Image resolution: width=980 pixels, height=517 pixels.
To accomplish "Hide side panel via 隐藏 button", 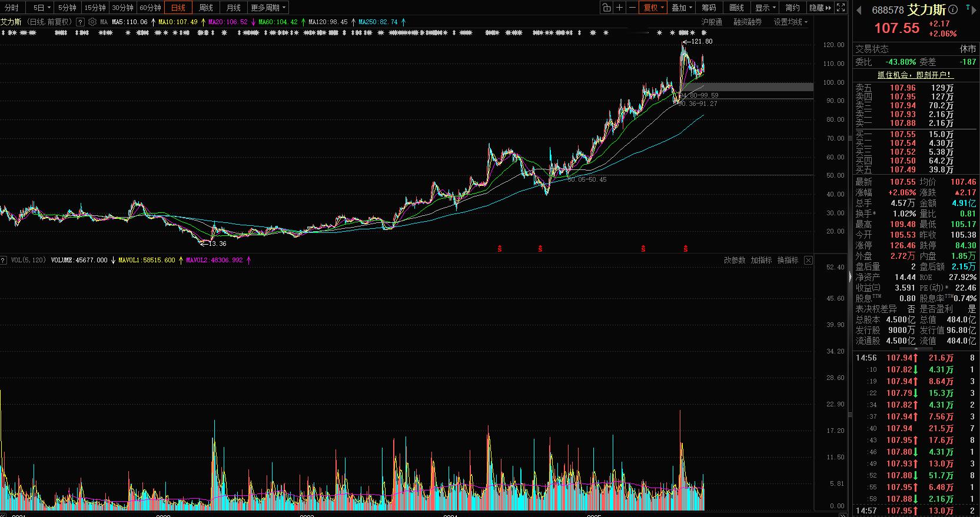I will [820, 8].
